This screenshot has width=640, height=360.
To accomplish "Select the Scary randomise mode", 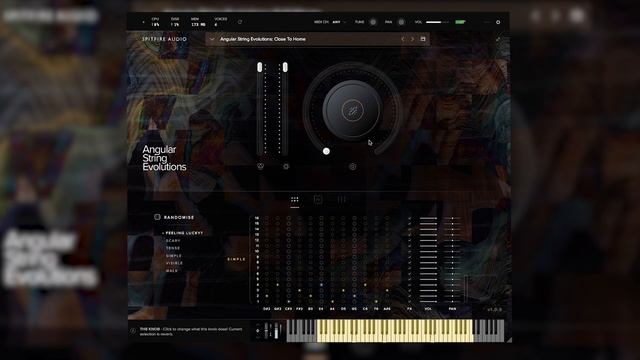I will point(173,241).
